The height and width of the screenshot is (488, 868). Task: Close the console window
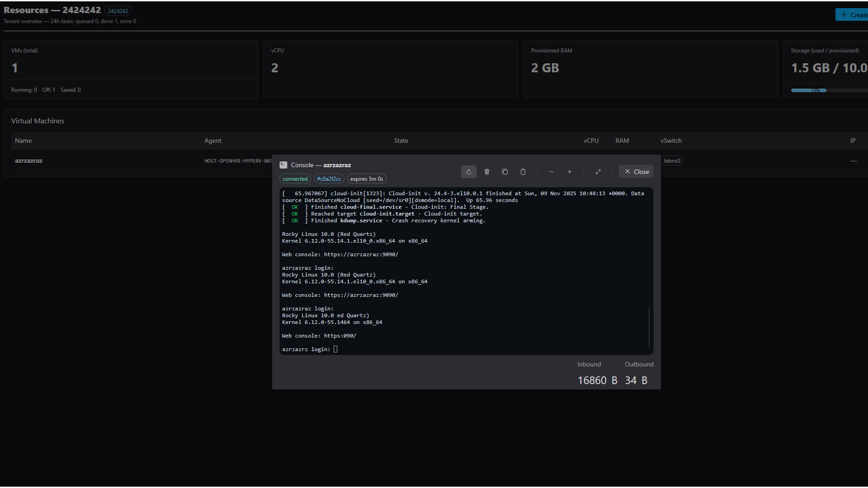pos(636,171)
